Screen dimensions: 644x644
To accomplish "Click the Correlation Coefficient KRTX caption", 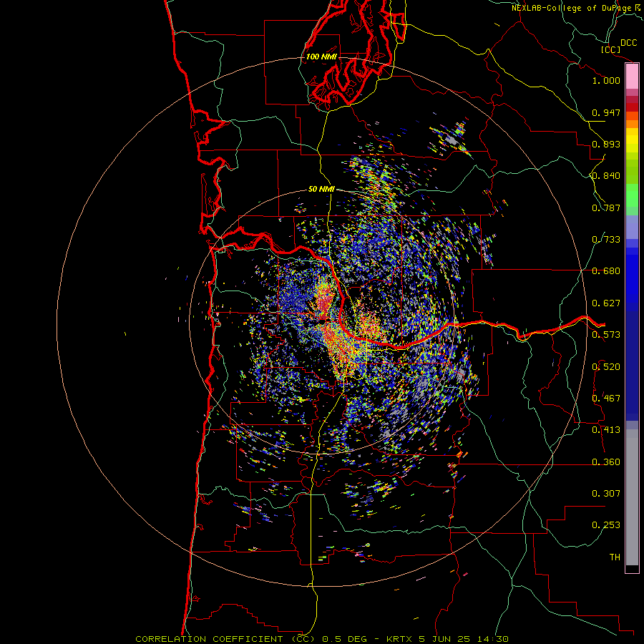I will click(322, 639).
